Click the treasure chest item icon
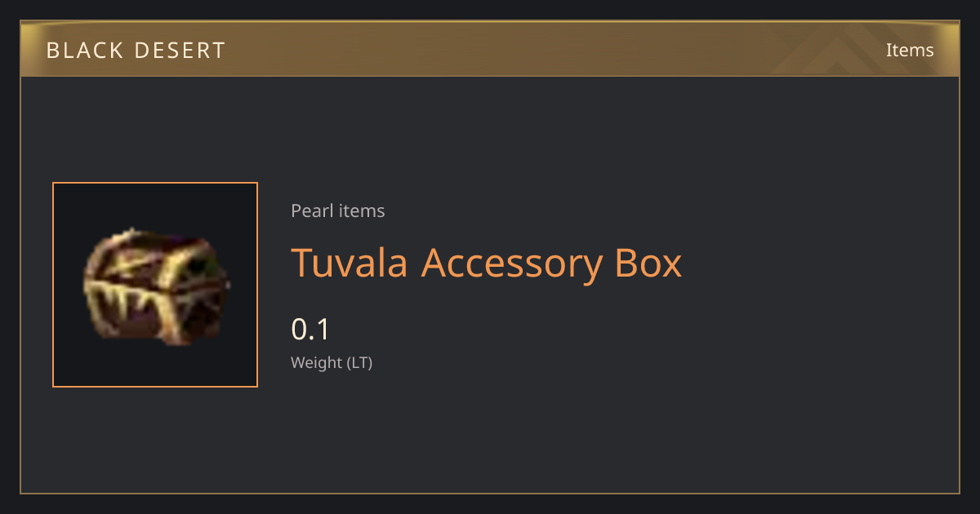 [155, 286]
